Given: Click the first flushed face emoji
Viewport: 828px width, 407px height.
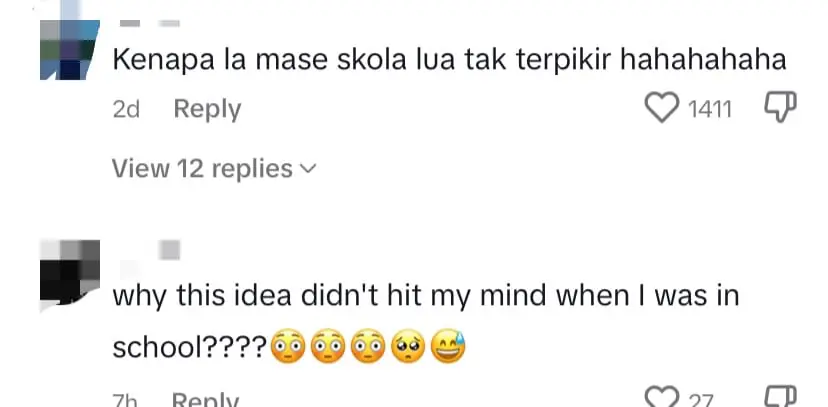Looking at the screenshot, I should [289, 347].
